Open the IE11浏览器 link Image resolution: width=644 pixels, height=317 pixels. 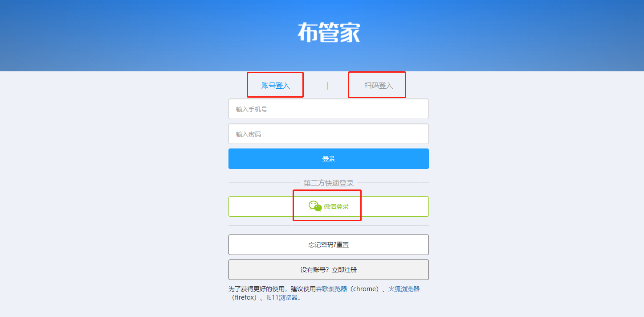[x=282, y=297]
